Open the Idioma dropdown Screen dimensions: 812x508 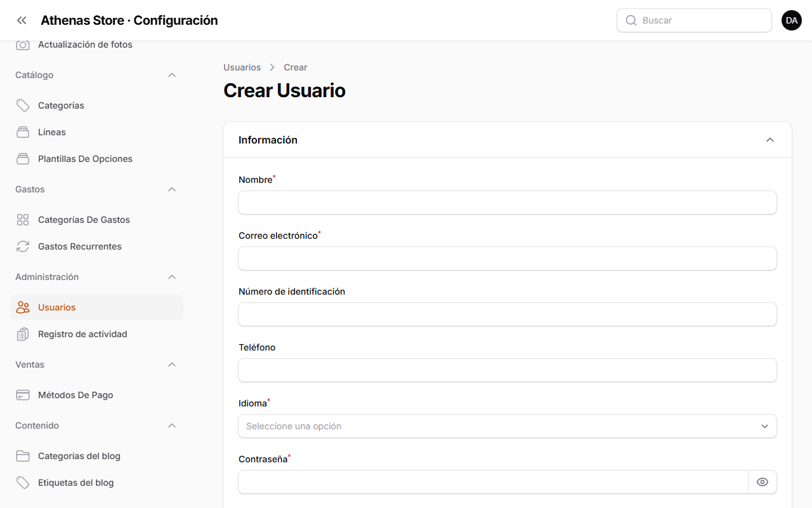click(507, 426)
